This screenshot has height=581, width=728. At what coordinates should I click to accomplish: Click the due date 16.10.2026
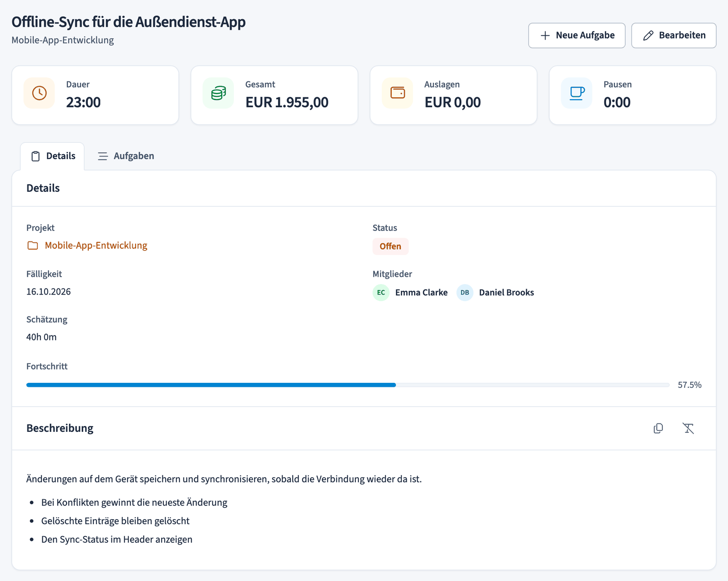coord(49,292)
